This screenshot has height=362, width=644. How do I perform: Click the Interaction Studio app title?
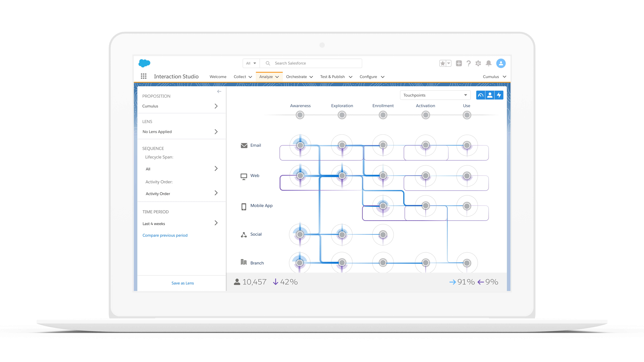coord(176,76)
